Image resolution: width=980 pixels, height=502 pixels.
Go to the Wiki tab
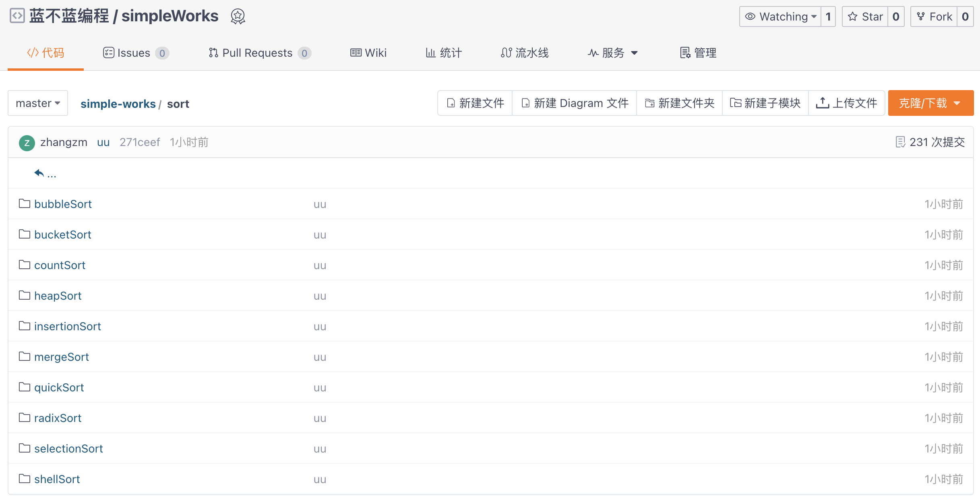pos(368,53)
